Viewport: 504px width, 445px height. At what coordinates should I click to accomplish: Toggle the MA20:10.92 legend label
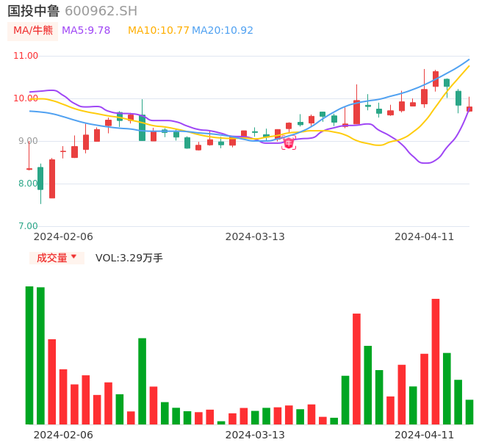[x=222, y=31]
